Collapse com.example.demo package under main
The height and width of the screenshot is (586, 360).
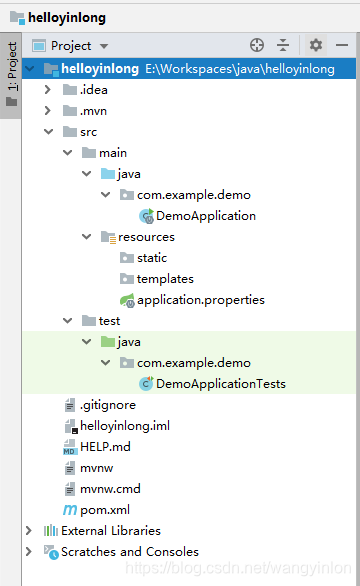(106, 195)
